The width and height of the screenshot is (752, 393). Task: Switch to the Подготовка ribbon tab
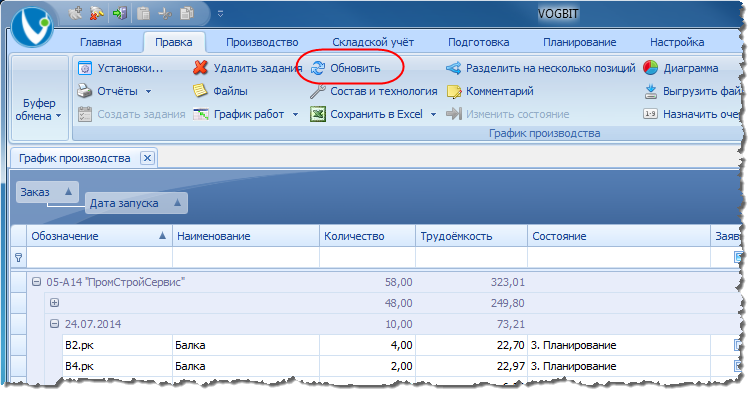pyautogui.click(x=479, y=42)
